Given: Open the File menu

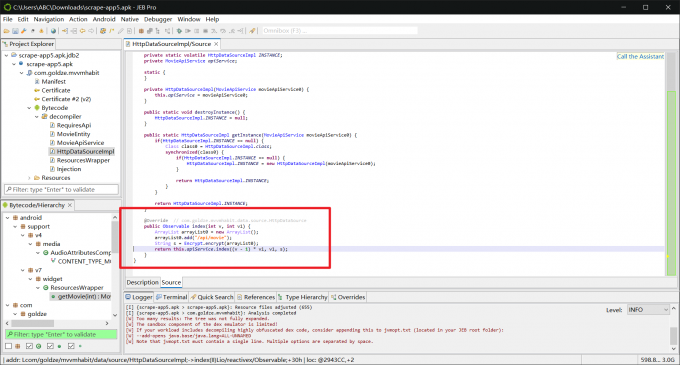Looking at the screenshot, I should pyautogui.click(x=8, y=19).
